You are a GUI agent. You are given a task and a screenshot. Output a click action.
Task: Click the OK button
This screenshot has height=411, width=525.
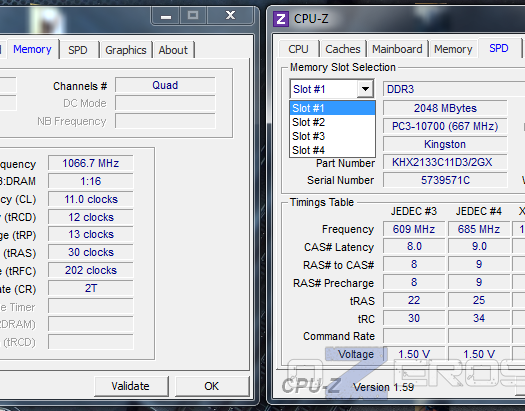pyautogui.click(x=212, y=386)
